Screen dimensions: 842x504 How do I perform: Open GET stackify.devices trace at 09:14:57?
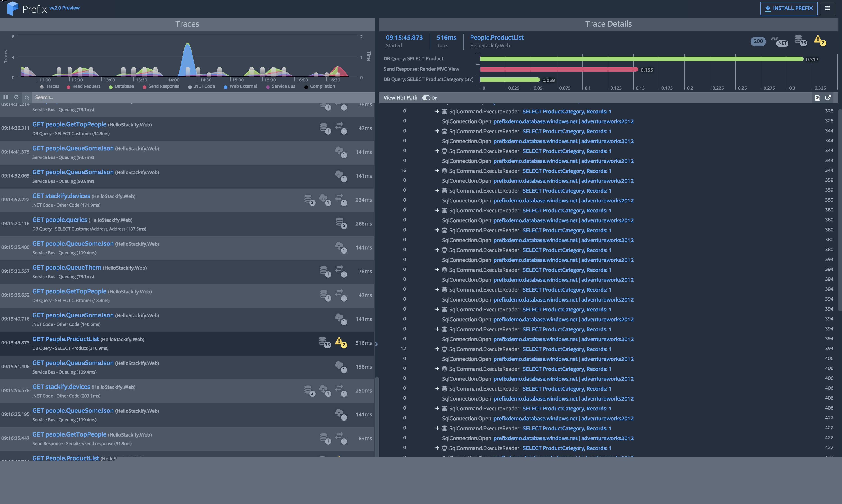(x=61, y=196)
